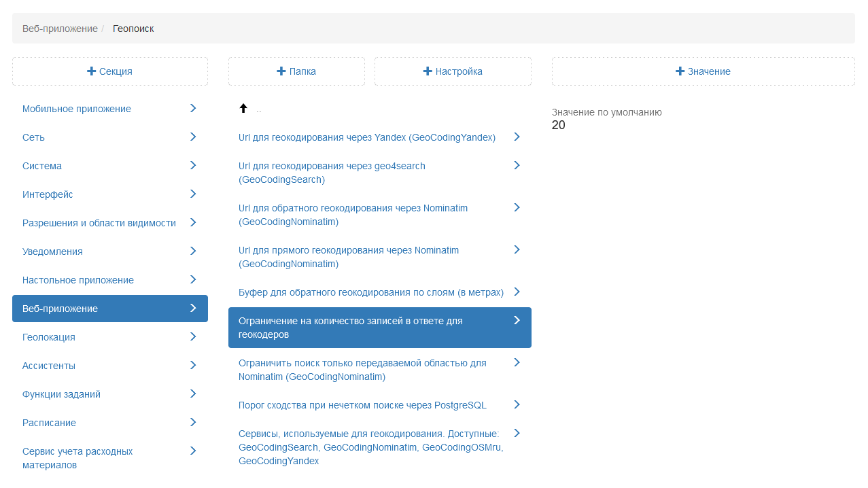The image size is (868, 488).
Task: Click chevron of geo4search GeoCodingSearch setting
Action: (517, 165)
